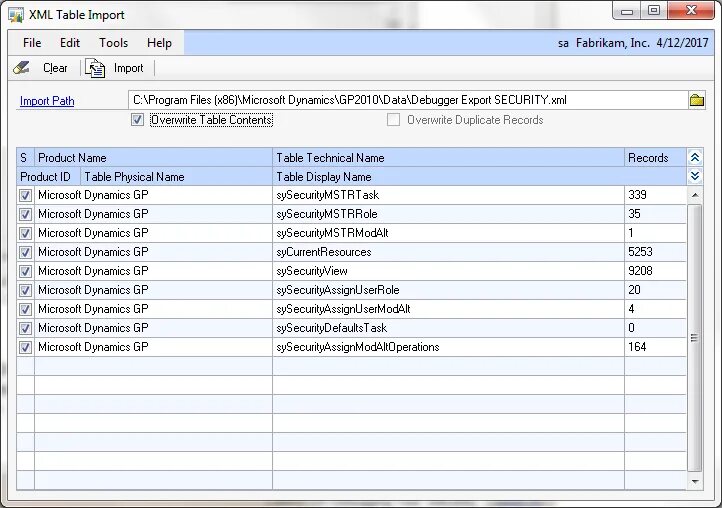Click the XML Table Import window icon

(x=15, y=15)
